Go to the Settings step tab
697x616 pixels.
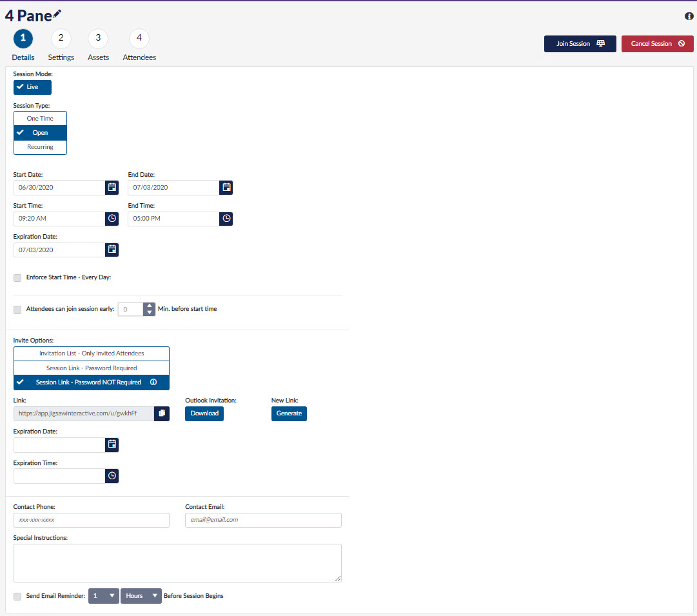61,39
